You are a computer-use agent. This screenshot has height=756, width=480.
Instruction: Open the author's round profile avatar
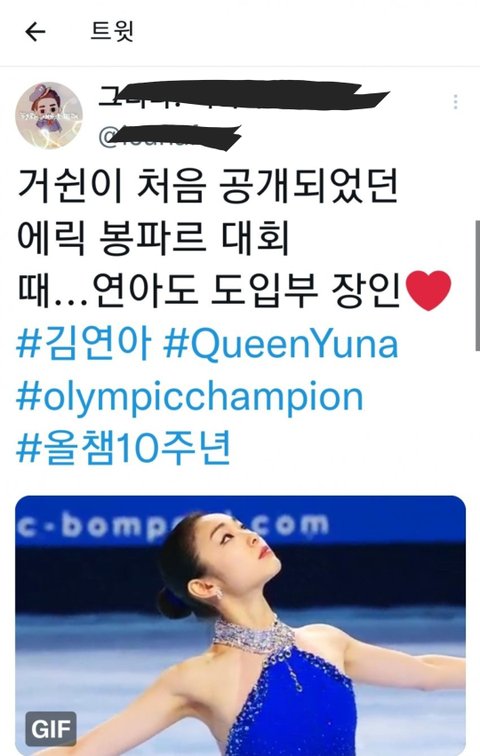(x=49, y=116)
